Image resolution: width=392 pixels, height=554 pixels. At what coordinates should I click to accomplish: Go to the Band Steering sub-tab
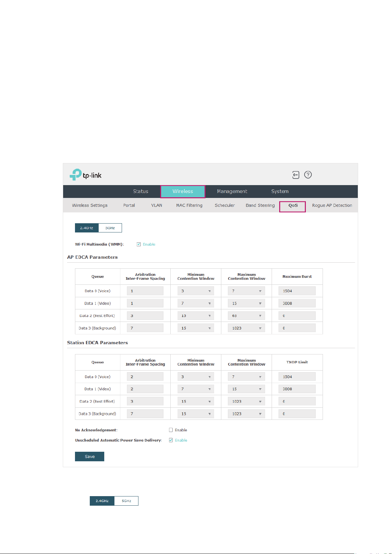[x=260, y=205]
